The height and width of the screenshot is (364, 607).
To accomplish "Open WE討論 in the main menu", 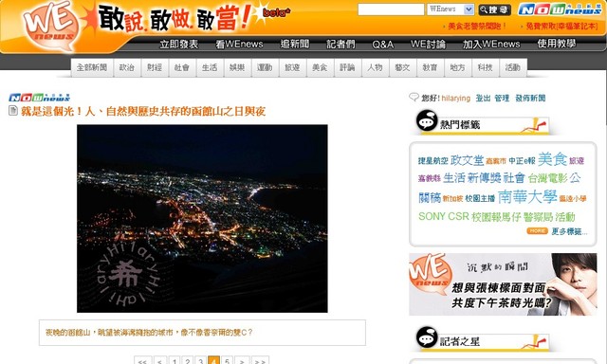I will [428, 45].
